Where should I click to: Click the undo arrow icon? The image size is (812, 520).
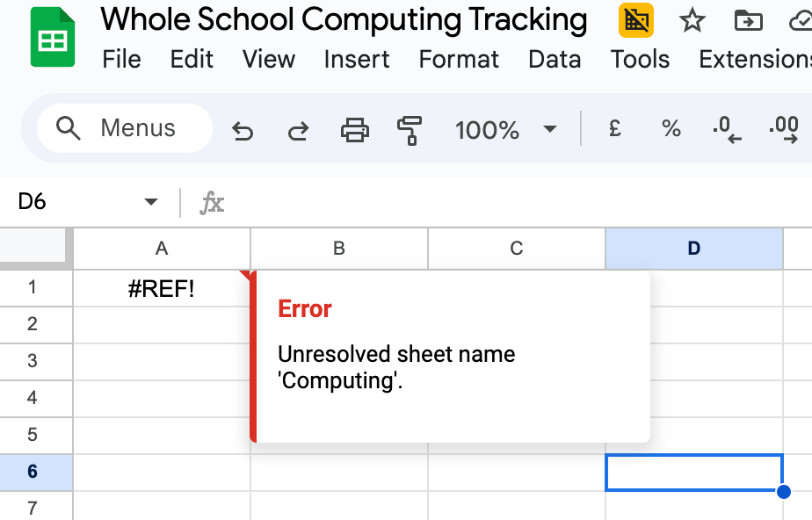pyautogui.click(x=243, y=131)
